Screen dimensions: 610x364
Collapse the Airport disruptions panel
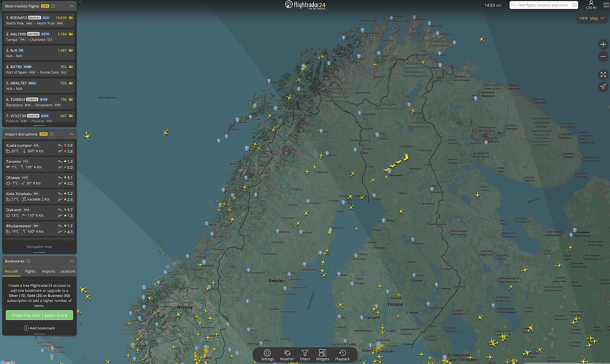click(x=72, y=134)
